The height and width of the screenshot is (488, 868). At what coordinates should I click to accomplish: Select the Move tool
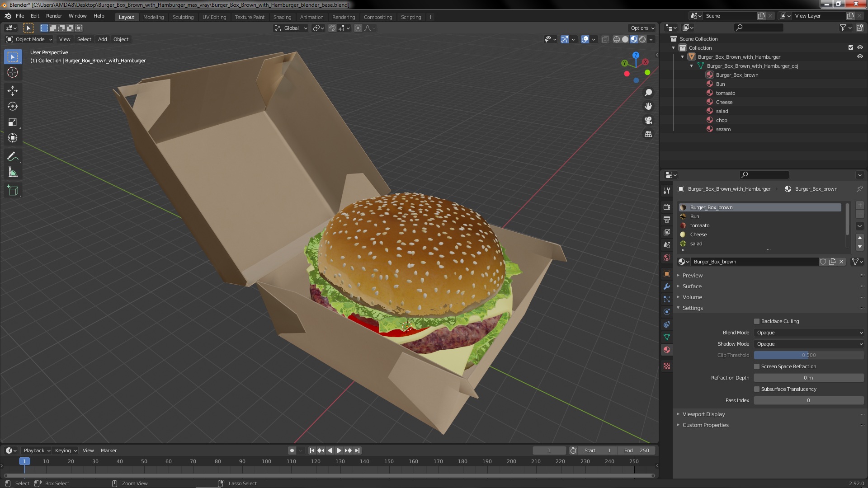(x=13, y=91)
